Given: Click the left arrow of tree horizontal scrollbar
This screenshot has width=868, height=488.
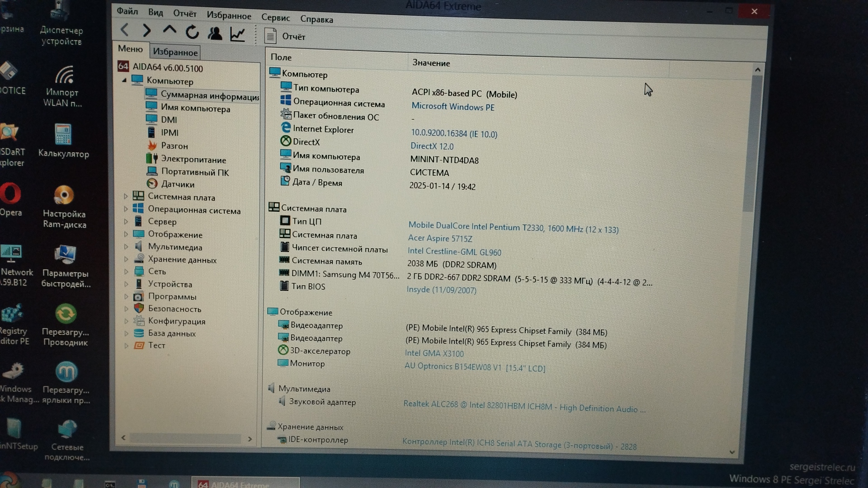Looking at the screenshot, I should 123,437.
